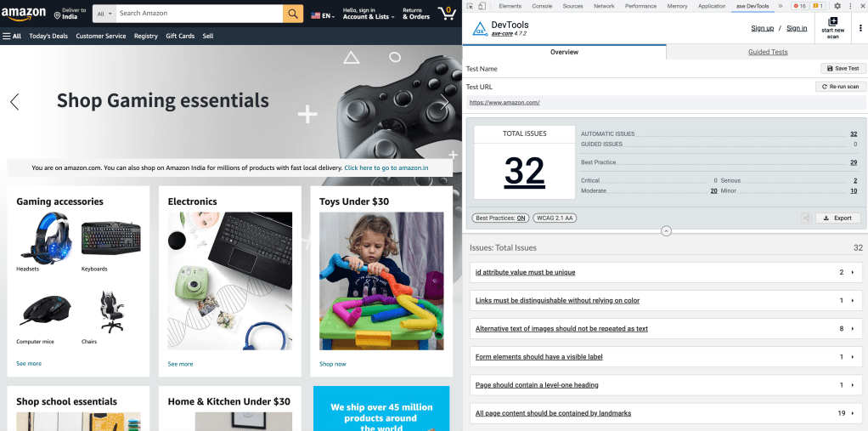The height and width of the screenshot is (431, 868).
Task: Go to next carousel slide arrow
Action: tap(444, 102)
